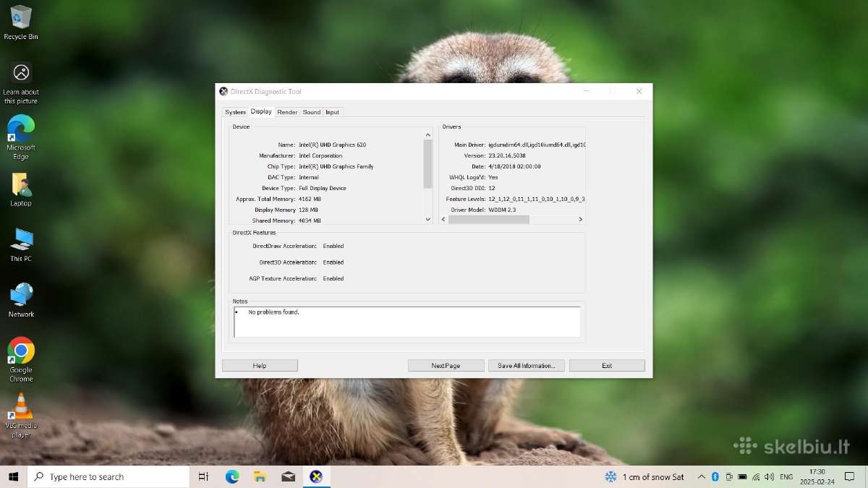
Task: Open the speaker volume tray icon
Action: point(769,477)
